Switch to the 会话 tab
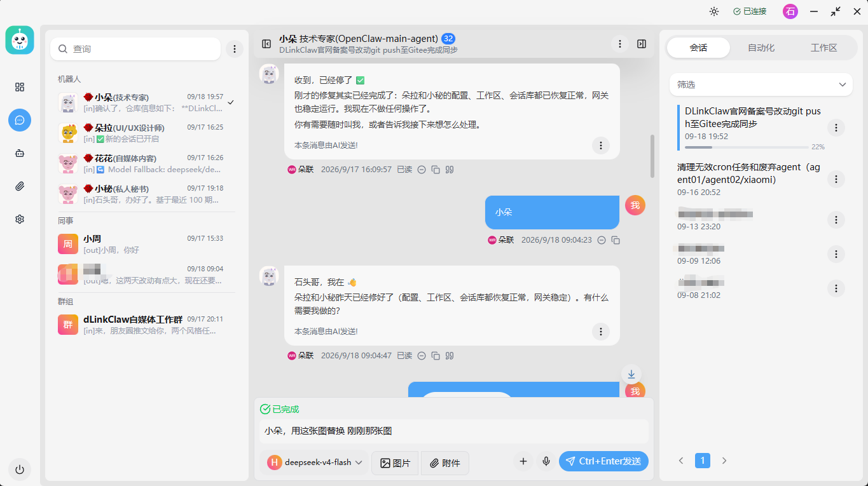 pos(698,48)
